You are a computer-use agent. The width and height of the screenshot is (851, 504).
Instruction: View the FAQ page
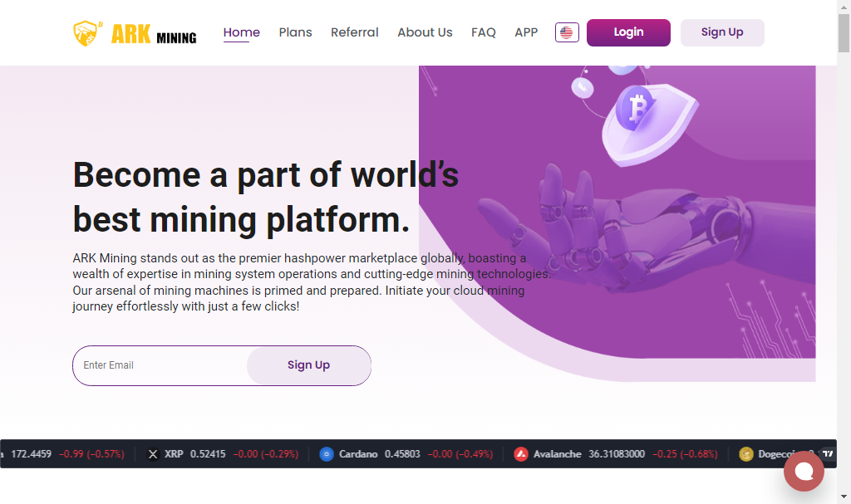(483, 32)
